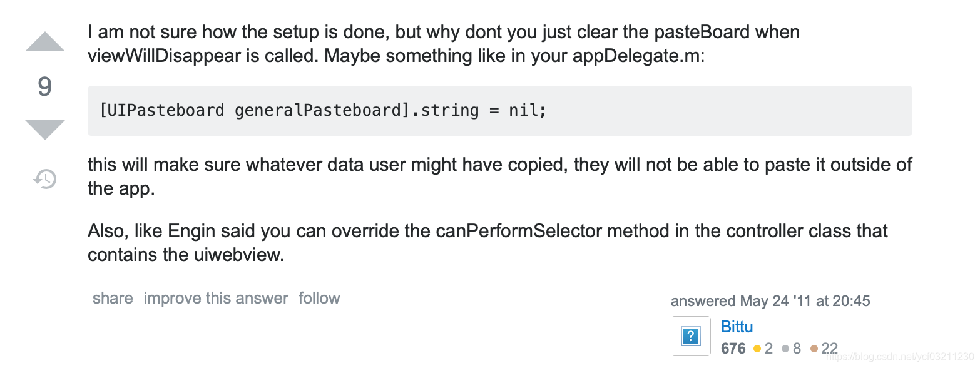Image resolution: width=980 pixels, height=368 pixels.
Task: Click the silver badge dot
Action: 785,349
